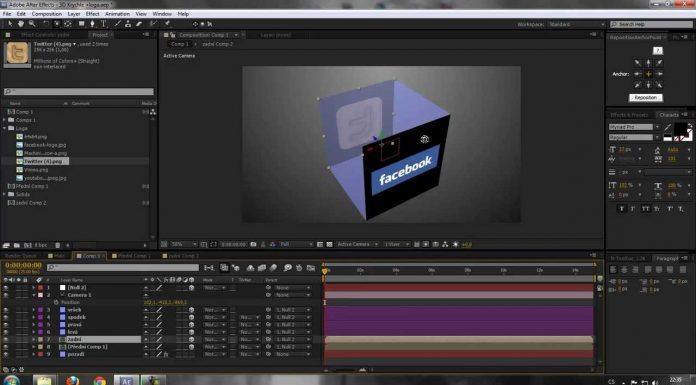Select the Selection arrow tool
The image size is (696, 385).
pyautogui.click(x=10, y=24)
